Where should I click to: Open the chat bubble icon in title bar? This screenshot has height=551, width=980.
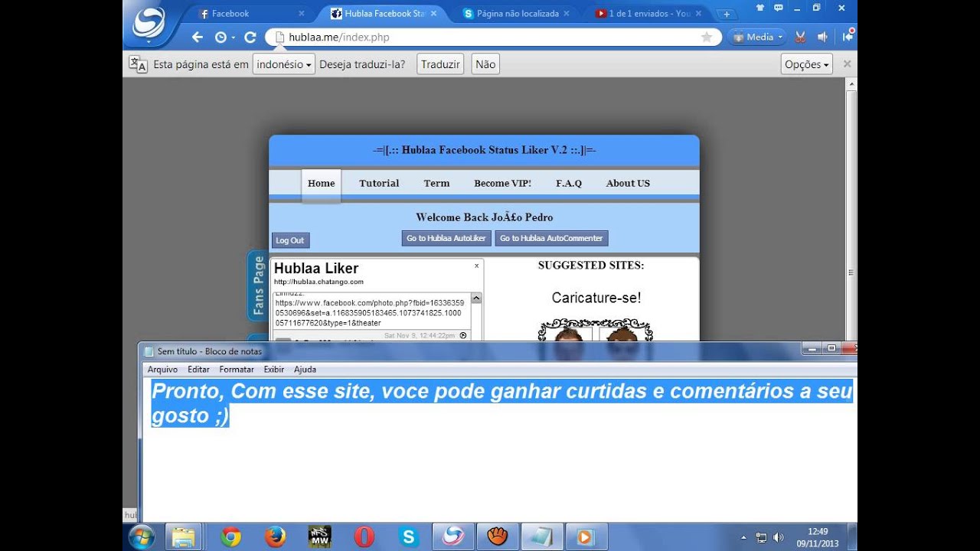tap(779, 8)
